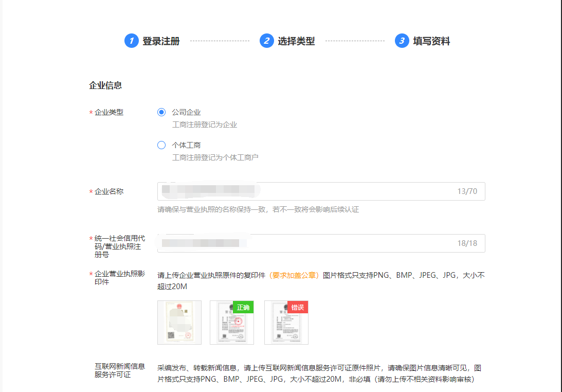Focus the 企业名称 input field
This screenshot has height=392, width=562.
click(309, 191)
